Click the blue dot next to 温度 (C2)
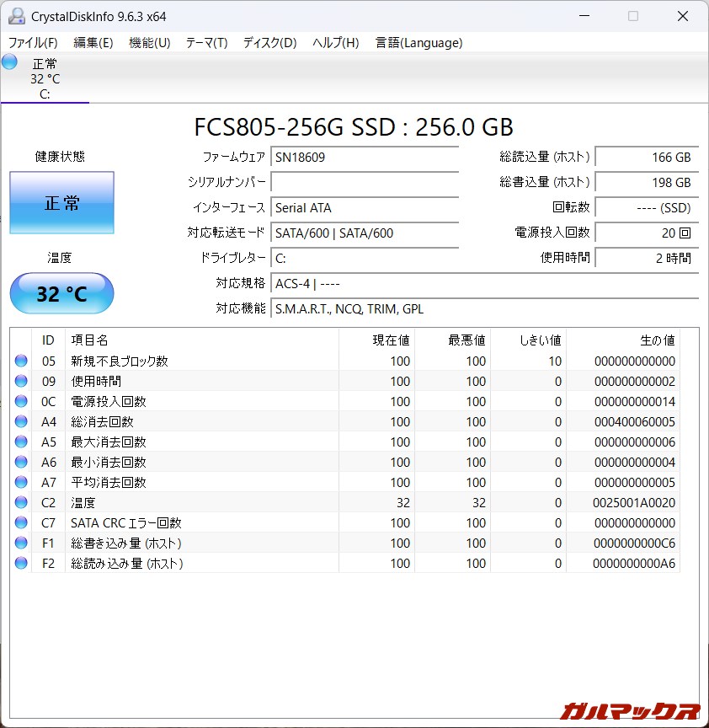Image resolution: width=709 pixels, height=728 pixels. click(x=20, y=502)
